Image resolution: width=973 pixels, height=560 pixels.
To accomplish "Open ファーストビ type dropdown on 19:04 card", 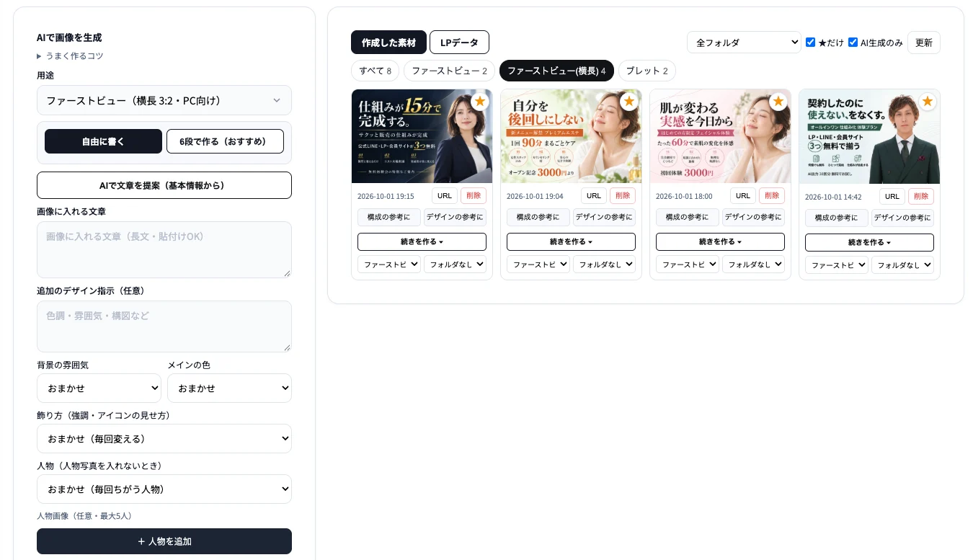I will [538, 265].
